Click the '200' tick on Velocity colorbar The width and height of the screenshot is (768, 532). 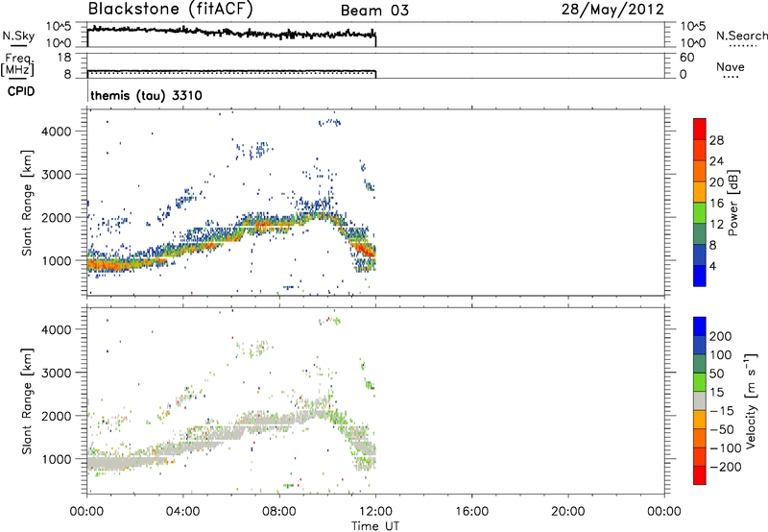coord(721,336)
